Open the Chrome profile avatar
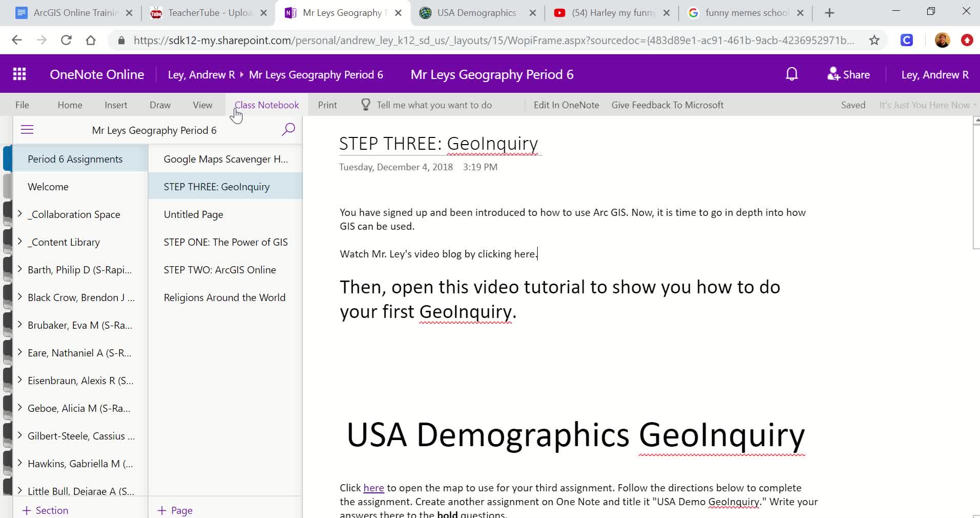The height and width of the screenshot is (518, 980). pyautogui.click(x=942, y=40)
